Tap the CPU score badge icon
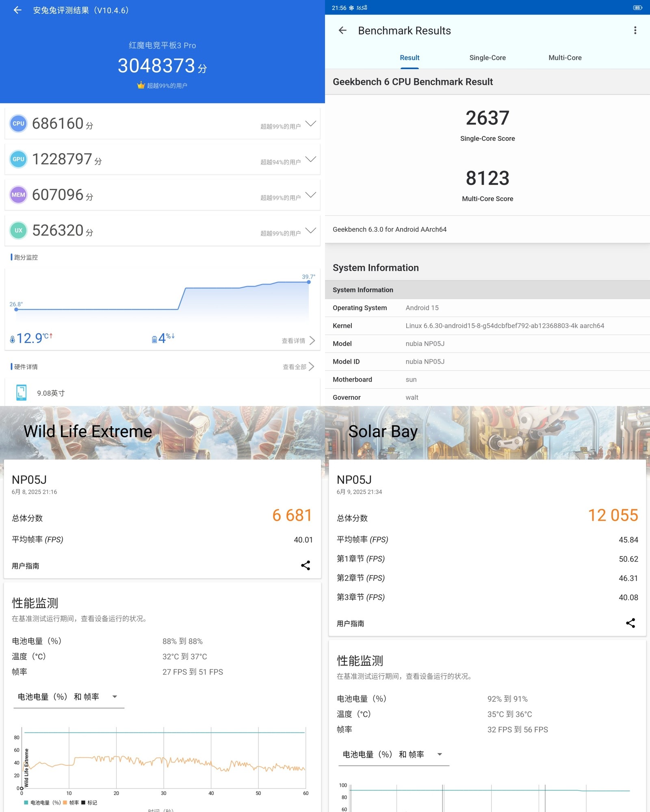The width and height of the screenshot is (650, 812). pos(18,123)
